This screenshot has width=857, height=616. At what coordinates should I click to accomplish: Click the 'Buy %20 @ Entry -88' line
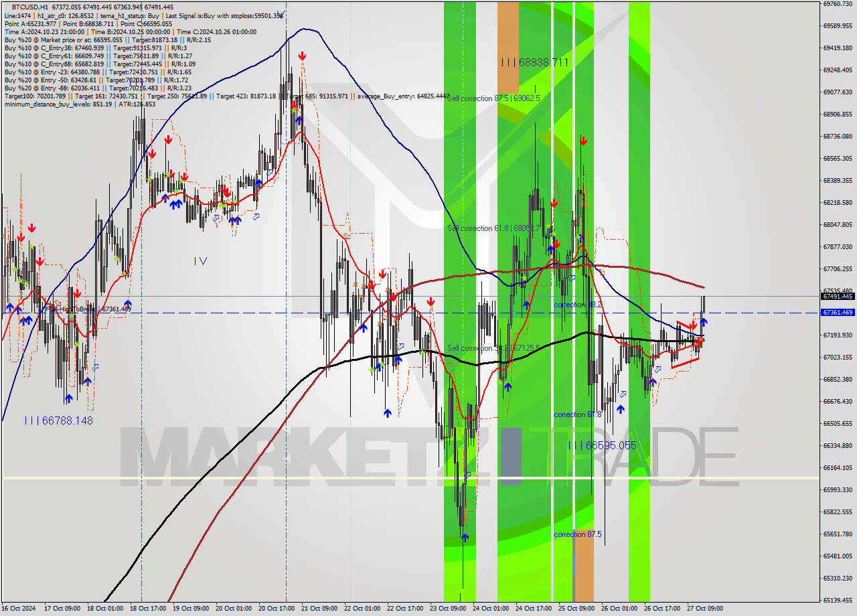(x=98, y=88)
